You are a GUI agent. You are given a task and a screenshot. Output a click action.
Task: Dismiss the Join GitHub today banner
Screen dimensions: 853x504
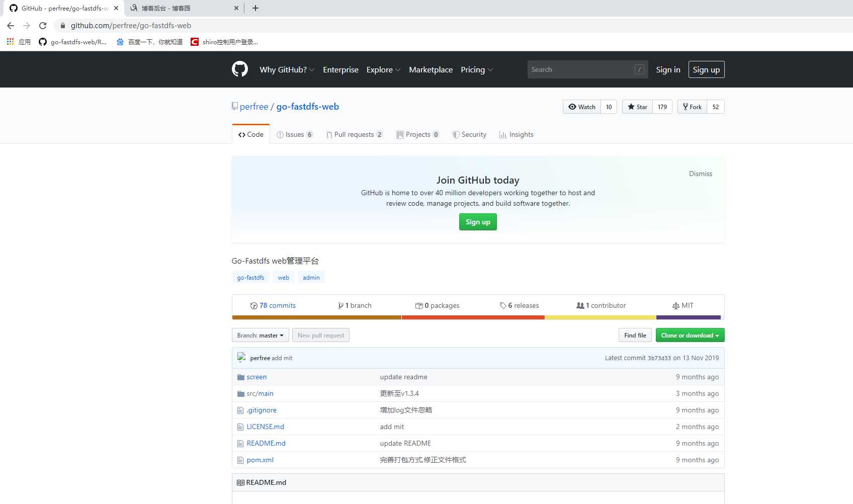(x=701, y=174)
